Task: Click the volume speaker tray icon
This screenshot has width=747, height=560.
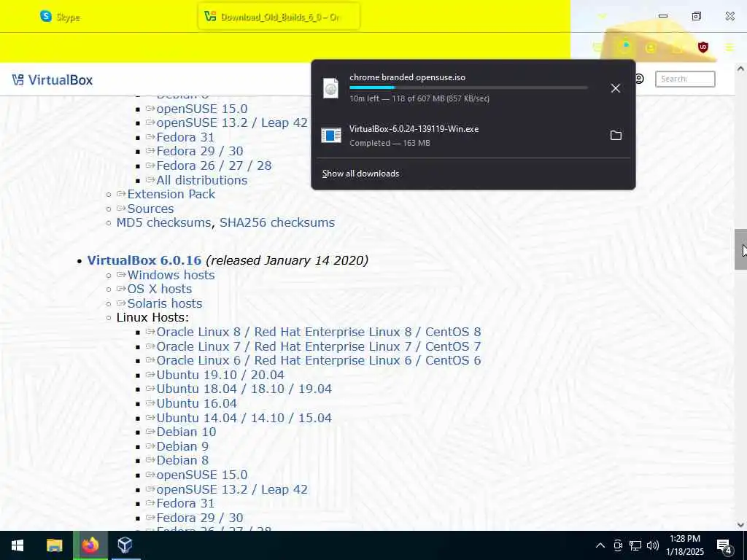Action: point(653,545)
